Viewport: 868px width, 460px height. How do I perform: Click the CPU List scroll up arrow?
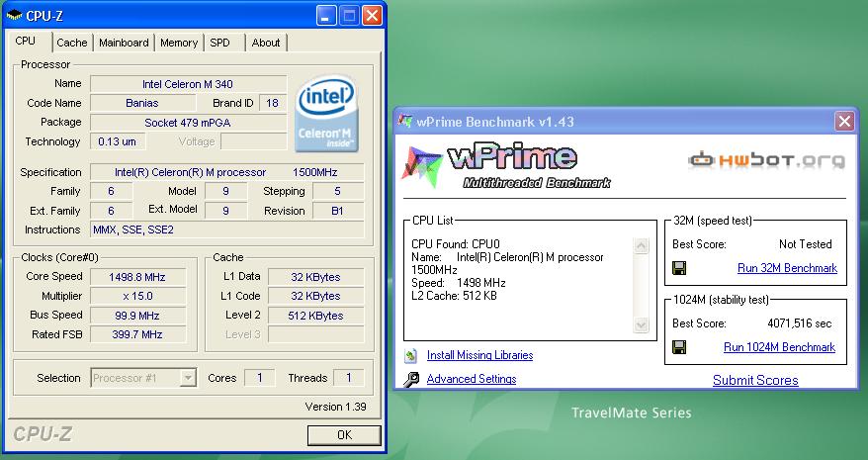(x=641, y=245)
